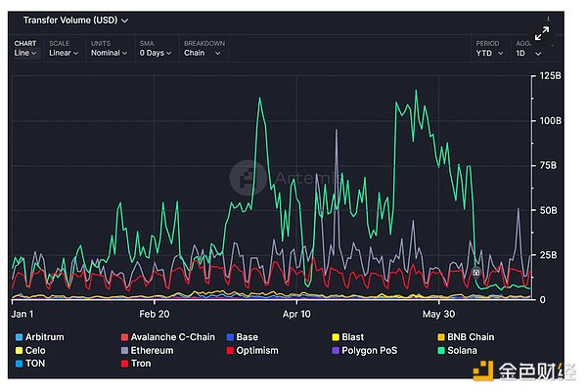The height and width of the screenshot is (392, 587).
Task: Open the Chart type Line dropdown
Action: (25, 53)
